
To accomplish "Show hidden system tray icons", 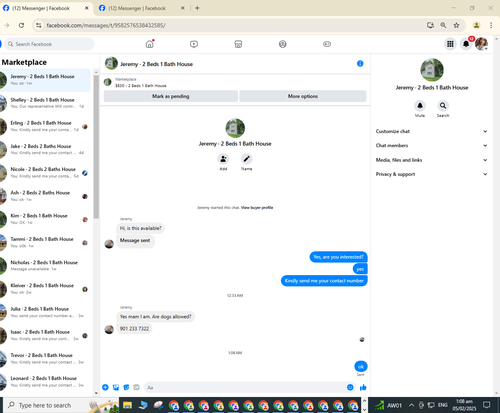I will (x=411, y=405).
